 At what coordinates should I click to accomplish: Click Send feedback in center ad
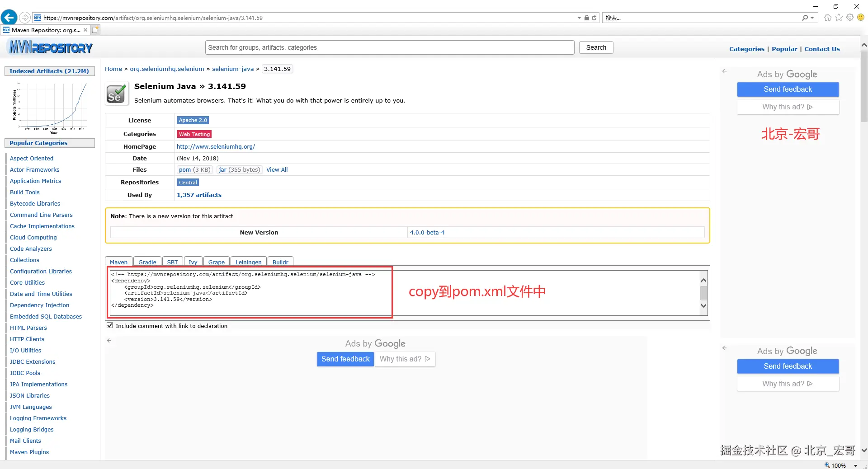point(345,359)
